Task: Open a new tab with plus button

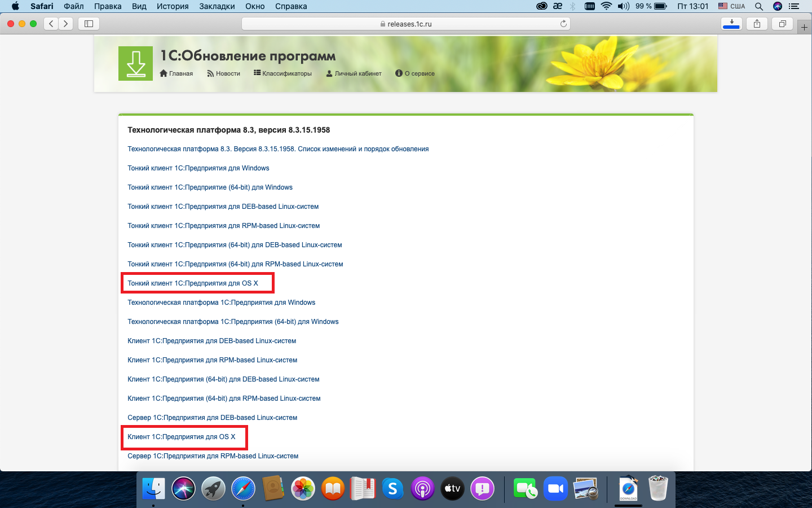Action: 805,27
